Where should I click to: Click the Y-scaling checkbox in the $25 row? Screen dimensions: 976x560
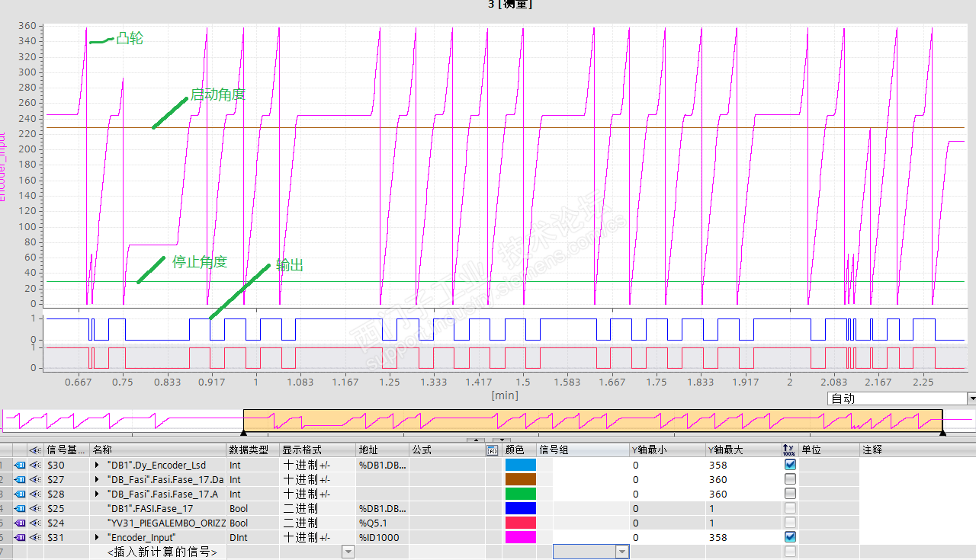point(790,508)
